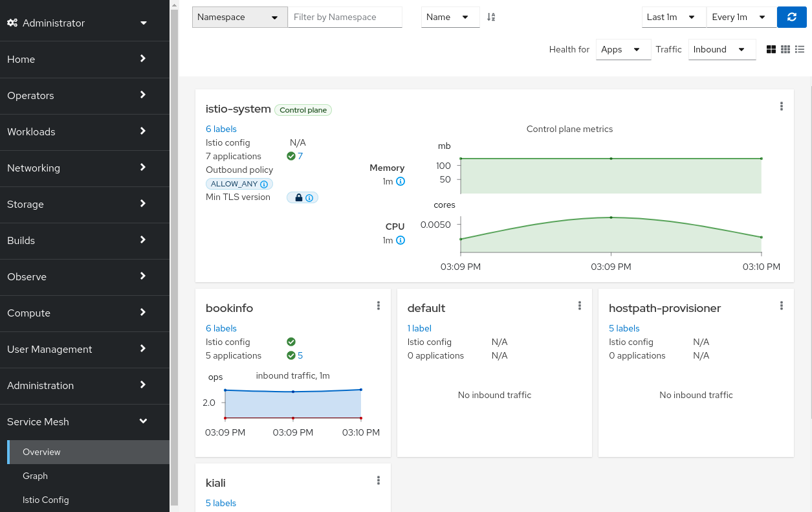Click the Filter by Namespace field

pos(345,17)
